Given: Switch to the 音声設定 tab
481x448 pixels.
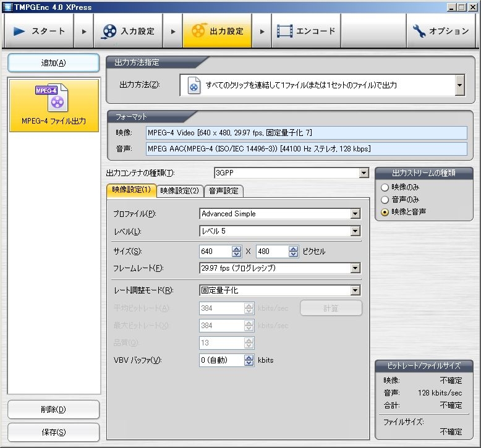Looking at the screenshot, I should tap(224, 191).
